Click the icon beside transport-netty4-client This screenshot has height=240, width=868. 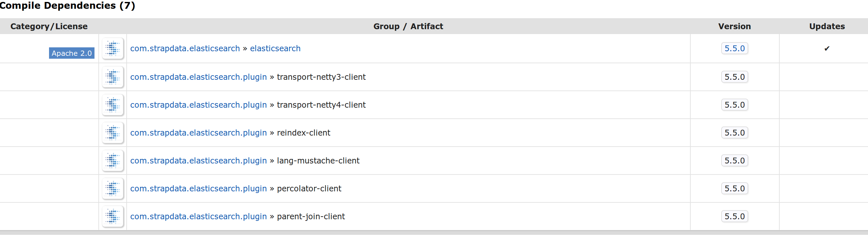(x=113, y=105)
